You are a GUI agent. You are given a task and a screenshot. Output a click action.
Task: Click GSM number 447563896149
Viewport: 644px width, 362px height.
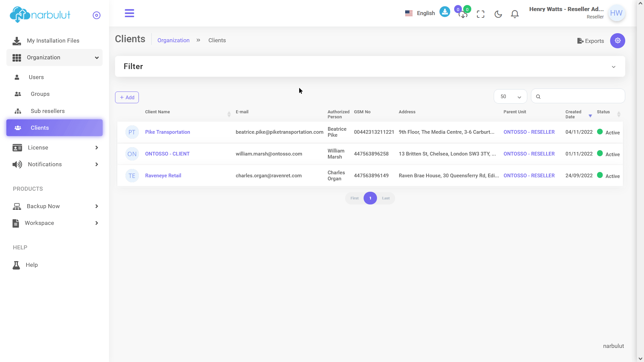(x=371, y=176)
